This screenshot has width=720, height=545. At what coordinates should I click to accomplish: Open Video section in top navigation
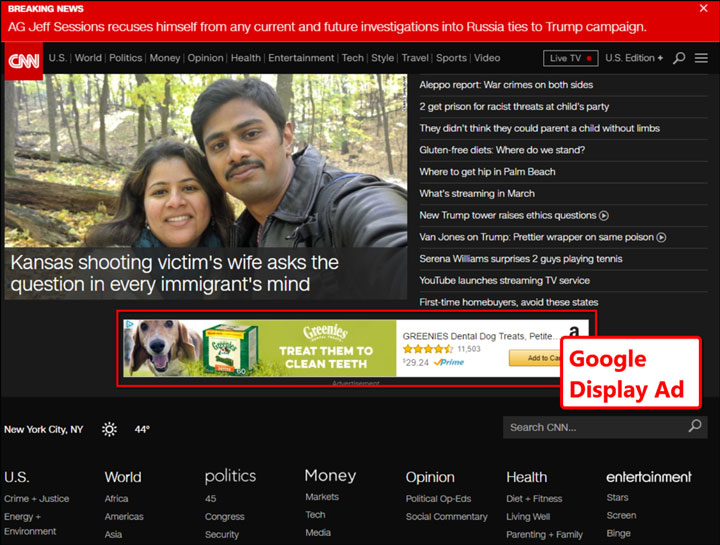click(x=487, y=58)
